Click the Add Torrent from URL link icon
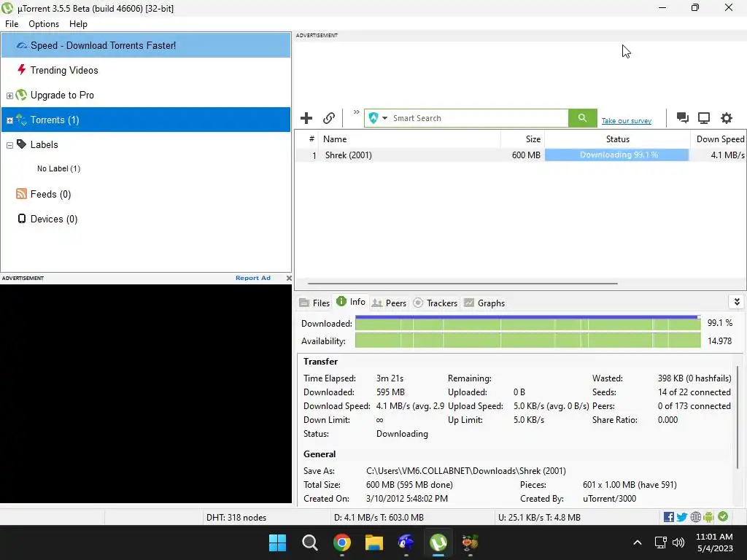Screen dimensions: 747x560 (x=329, y=118)
